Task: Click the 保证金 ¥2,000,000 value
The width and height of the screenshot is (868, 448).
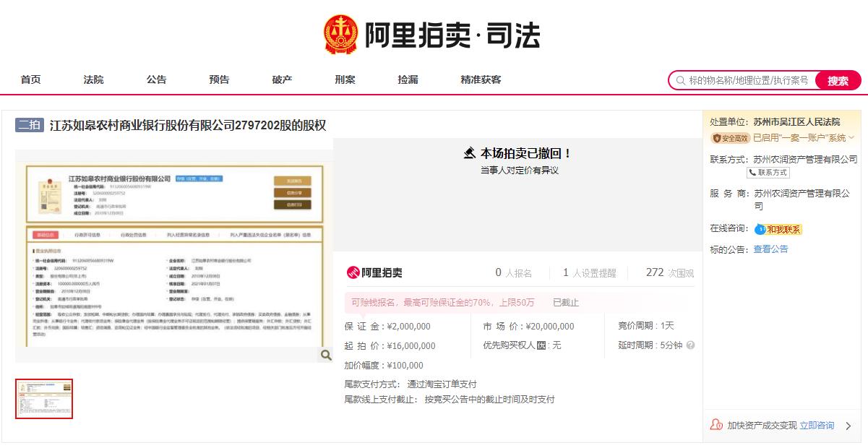Action: [x=408, y=327]
